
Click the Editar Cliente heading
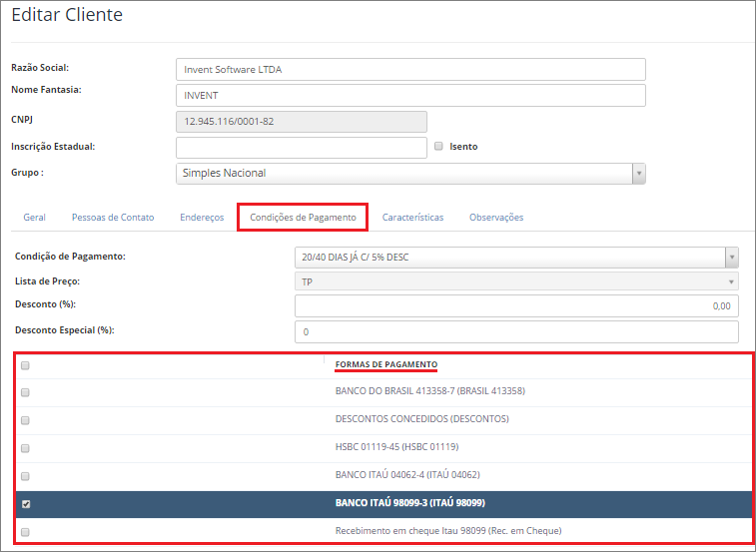click(x=67, y=14)
